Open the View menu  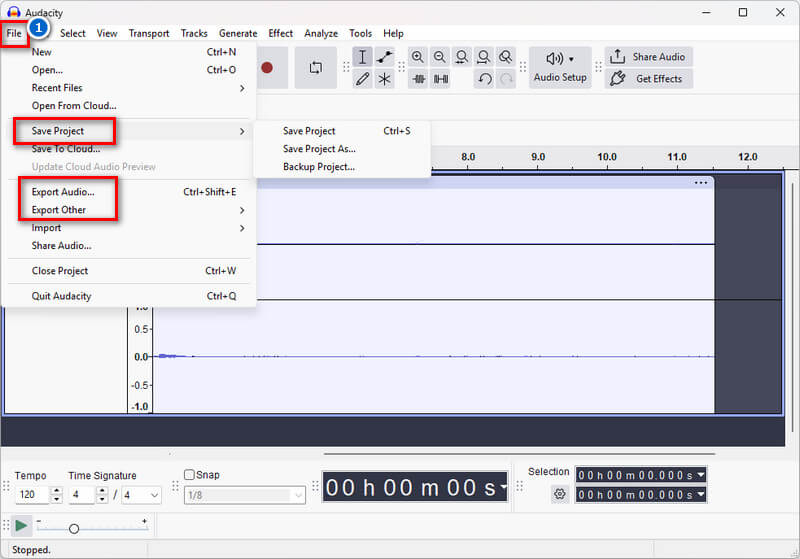pyautogui.click(x=107, y=34)
